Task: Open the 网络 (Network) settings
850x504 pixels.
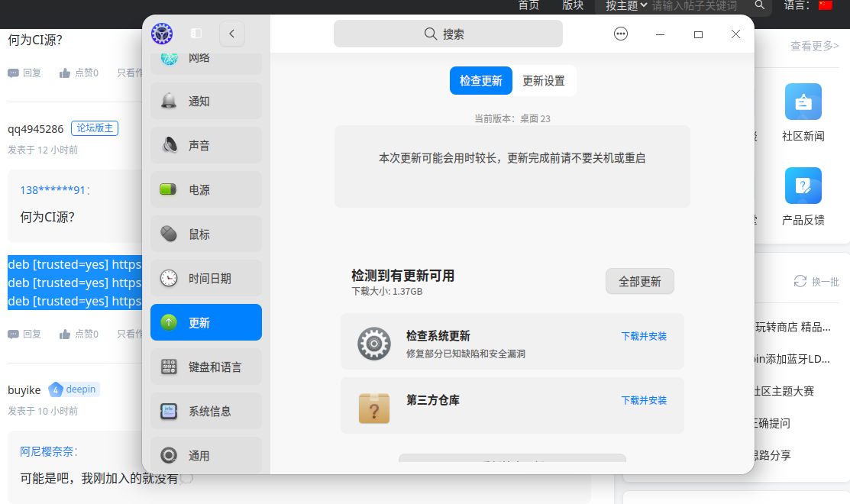Action: point(206,60)
